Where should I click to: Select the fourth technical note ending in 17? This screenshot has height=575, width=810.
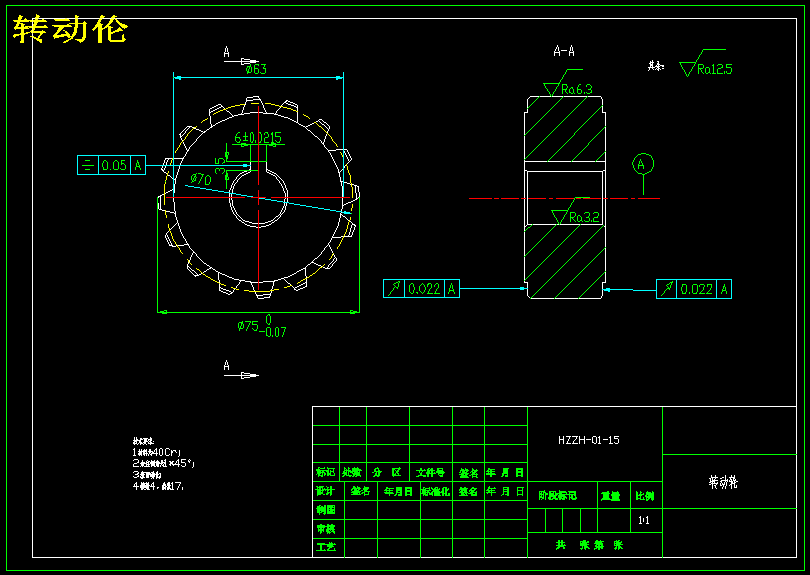point(159,486)
